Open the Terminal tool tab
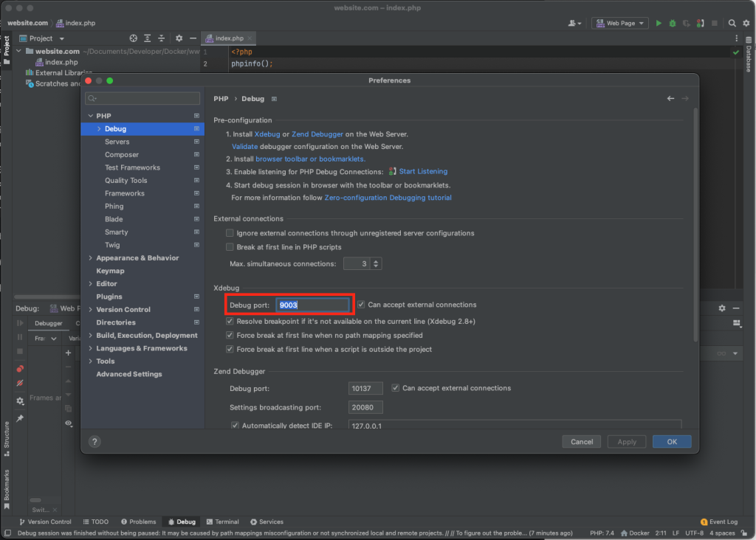 pos(223,522)
